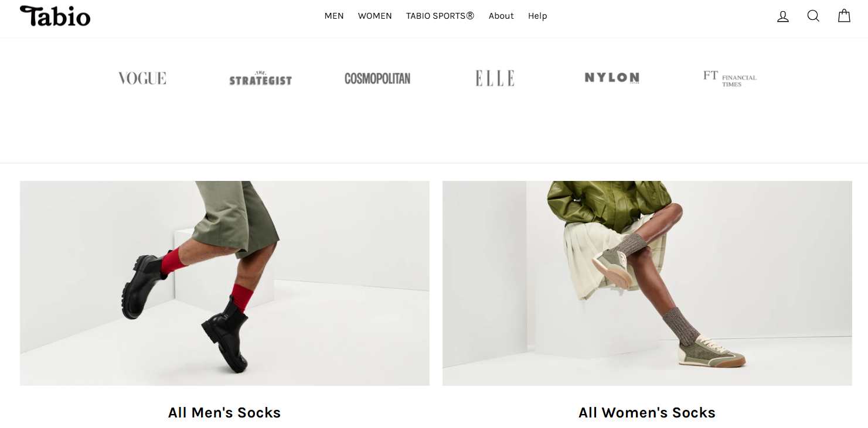Go to All Women's Socks link

tap(647, 413)
